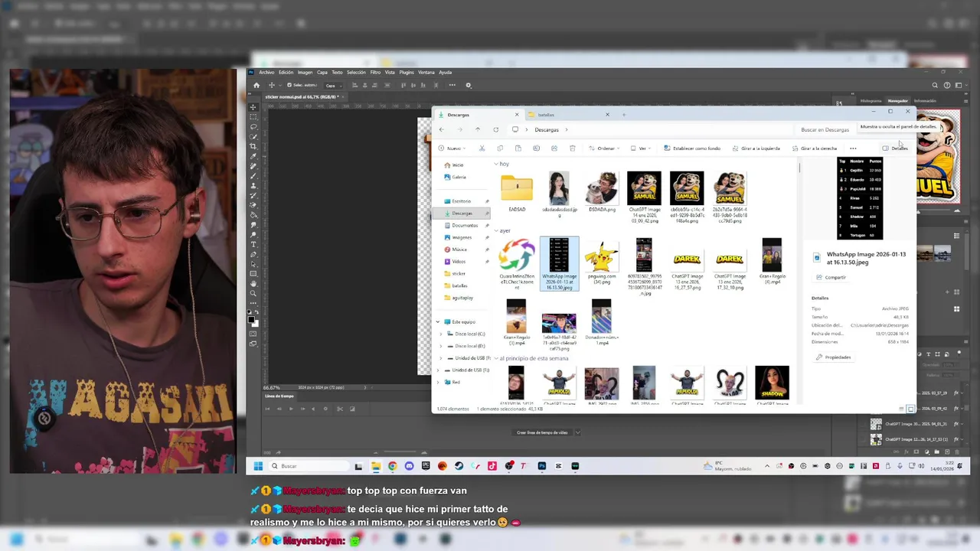
Task: Select Documentos in Explorer sidebar
Action: [465, 226]
